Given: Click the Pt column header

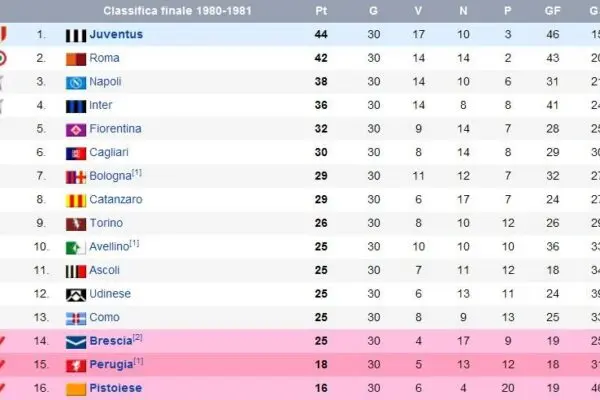Looking at the screenshot, I should 320,11.
